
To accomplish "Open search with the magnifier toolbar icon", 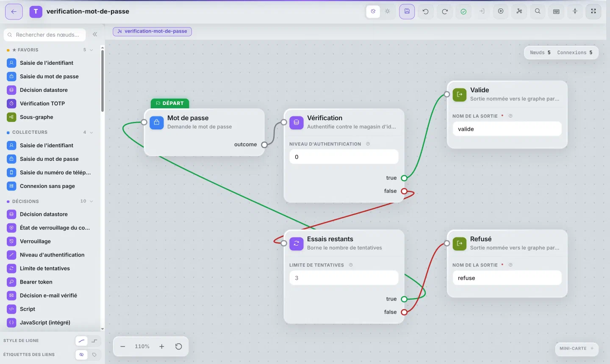I will (538, 11).
